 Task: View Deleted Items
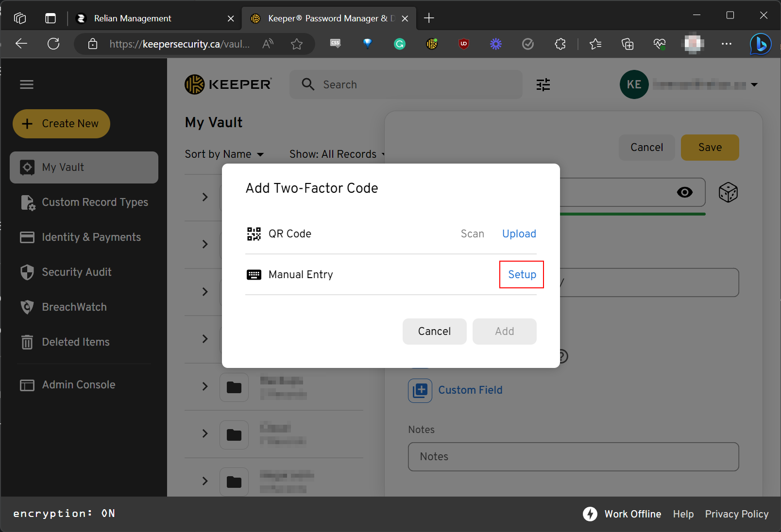[x=65, y=342]
